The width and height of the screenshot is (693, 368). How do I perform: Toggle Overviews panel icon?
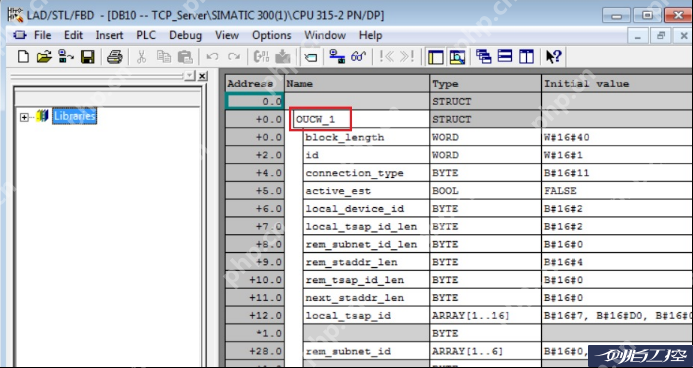point(436,57)
